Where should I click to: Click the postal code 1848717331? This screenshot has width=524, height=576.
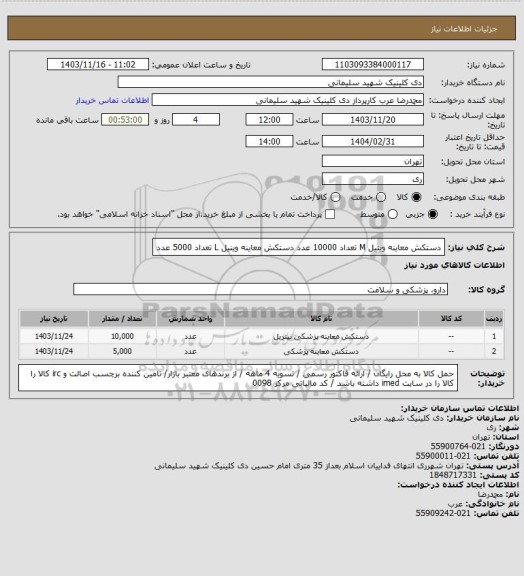coord(453,475)
